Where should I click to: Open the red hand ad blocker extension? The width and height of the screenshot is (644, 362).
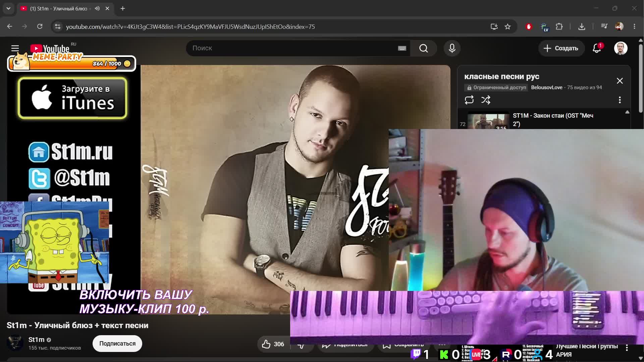(x=529, y=26)
